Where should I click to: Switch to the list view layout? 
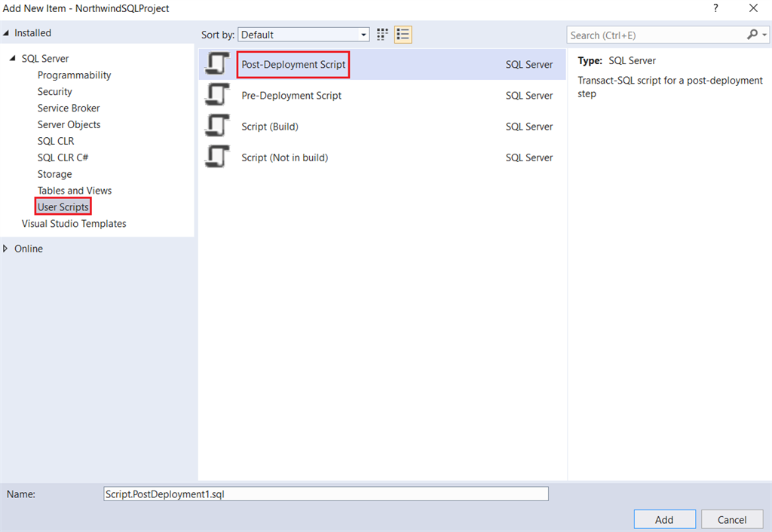(403, 34)
